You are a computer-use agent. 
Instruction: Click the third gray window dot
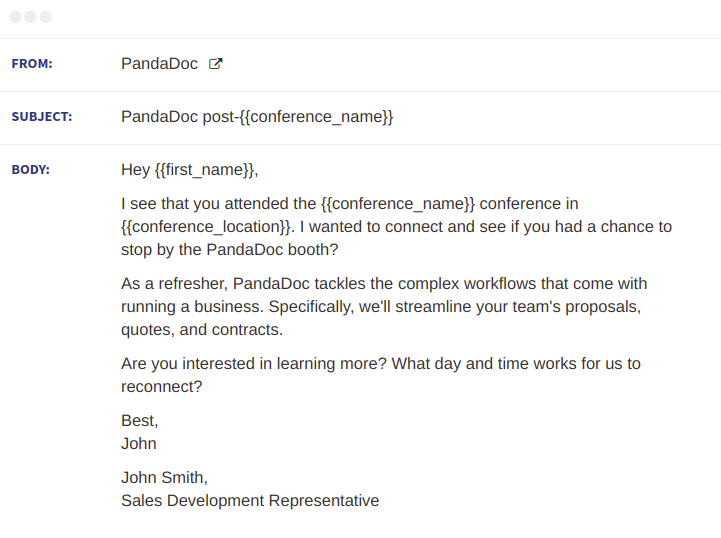46,17
